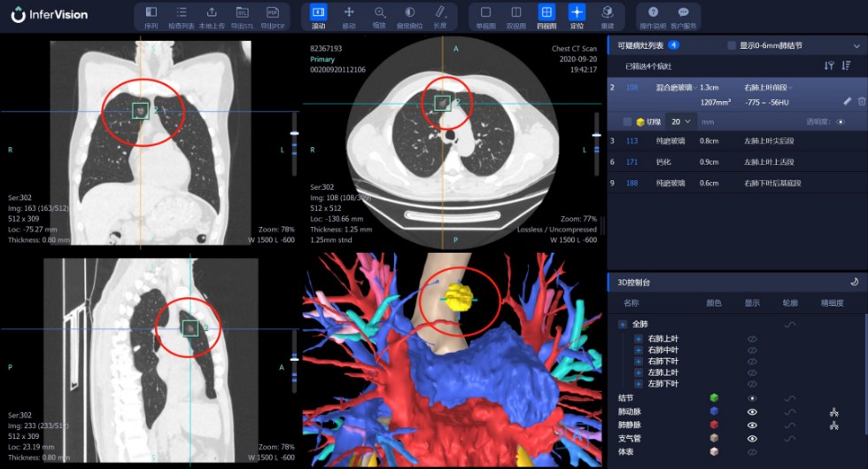Jump to slice link 108

tap(632, 88)
